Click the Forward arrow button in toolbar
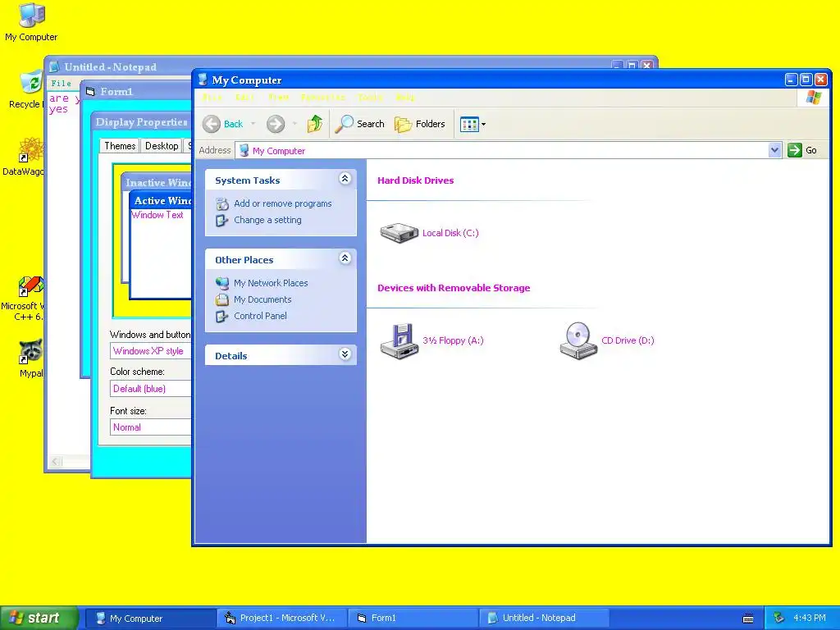The height and width of the screenshot is (630, 840). (x=276, y=124)
